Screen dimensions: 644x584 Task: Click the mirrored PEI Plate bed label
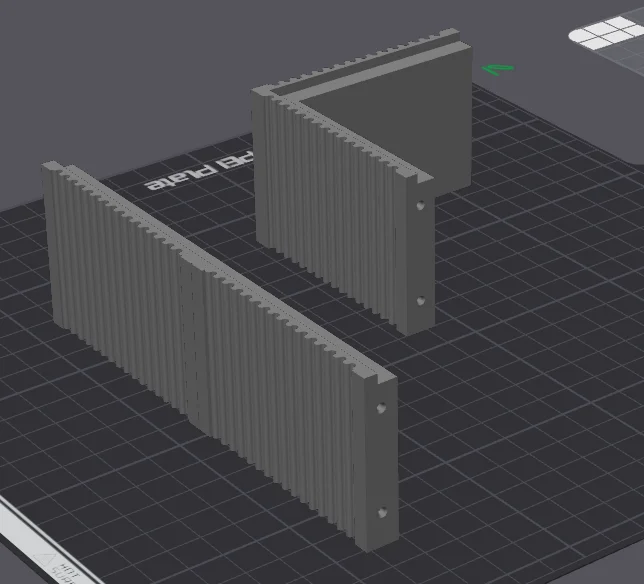(x=201, y=170)
